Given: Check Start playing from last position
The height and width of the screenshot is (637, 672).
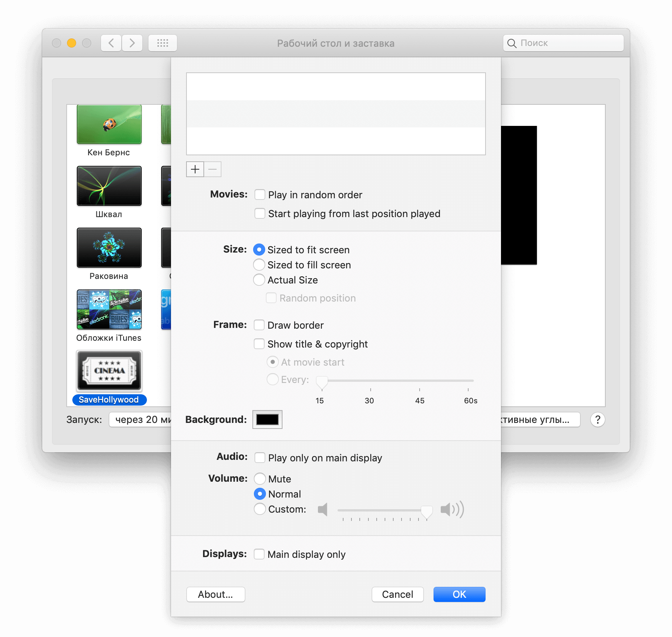Looking at the screenshot, I should point(260,213).
